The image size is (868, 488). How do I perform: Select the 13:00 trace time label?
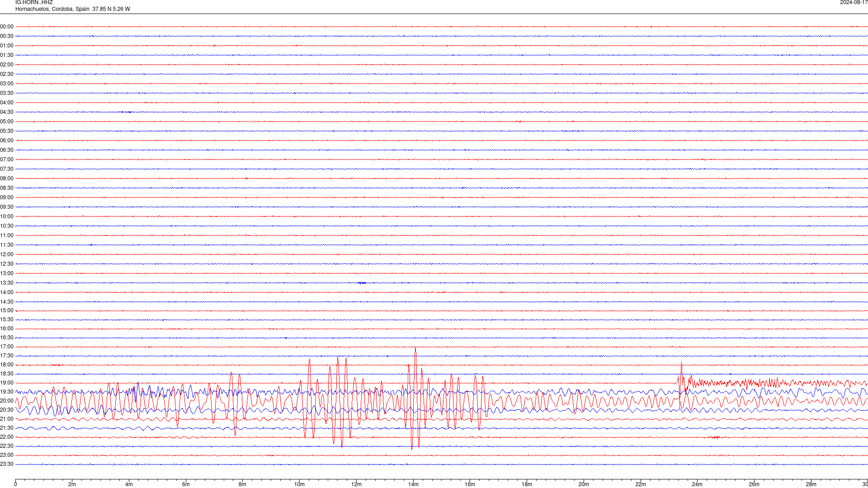pos(7,273)
